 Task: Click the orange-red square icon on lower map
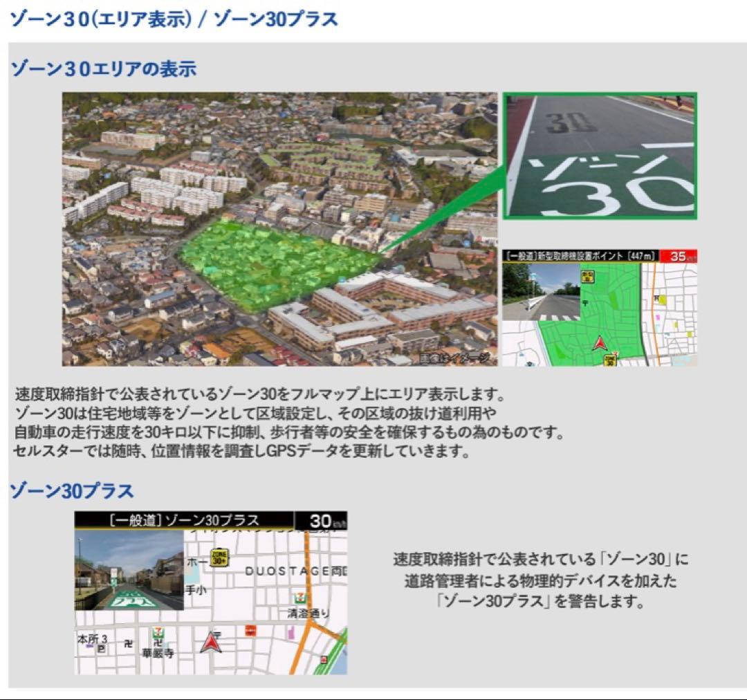coord(250,630)
